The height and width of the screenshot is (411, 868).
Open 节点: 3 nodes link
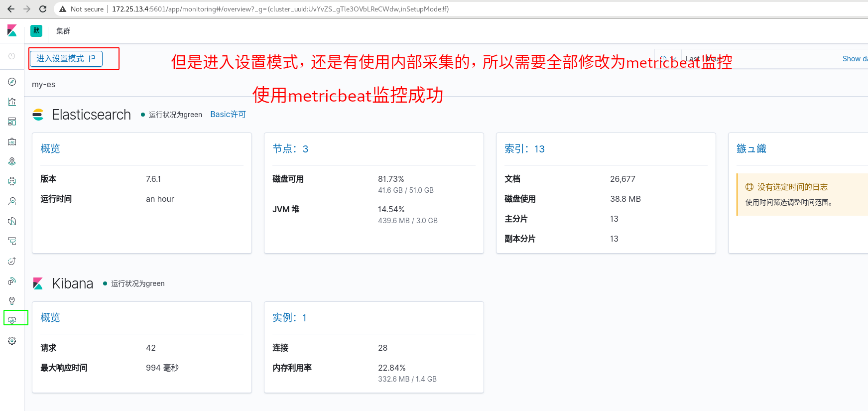290,148
